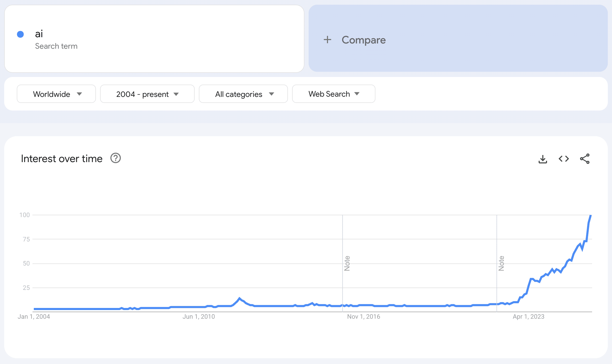The width and height of the screenshot is (612, 364).
Task: Click the Note marker near Nov 2016
Action: [x=347, y=263]
